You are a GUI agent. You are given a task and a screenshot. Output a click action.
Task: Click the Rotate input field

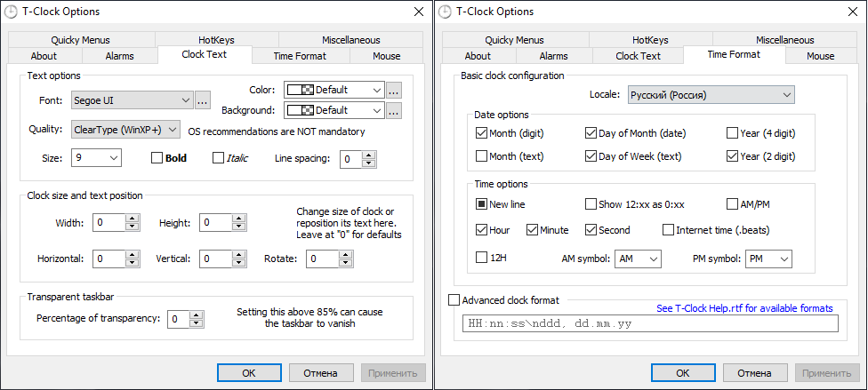pos(323,259)
